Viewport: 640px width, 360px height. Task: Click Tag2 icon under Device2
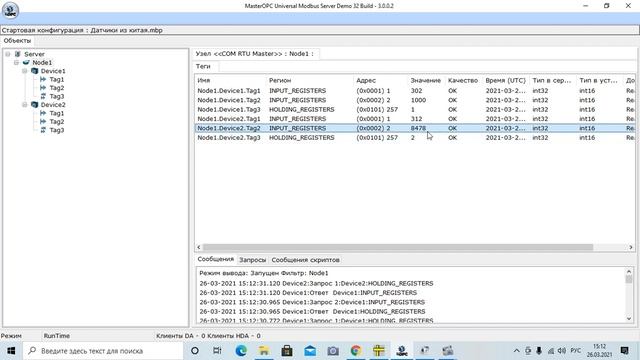(x=43, y=122)
